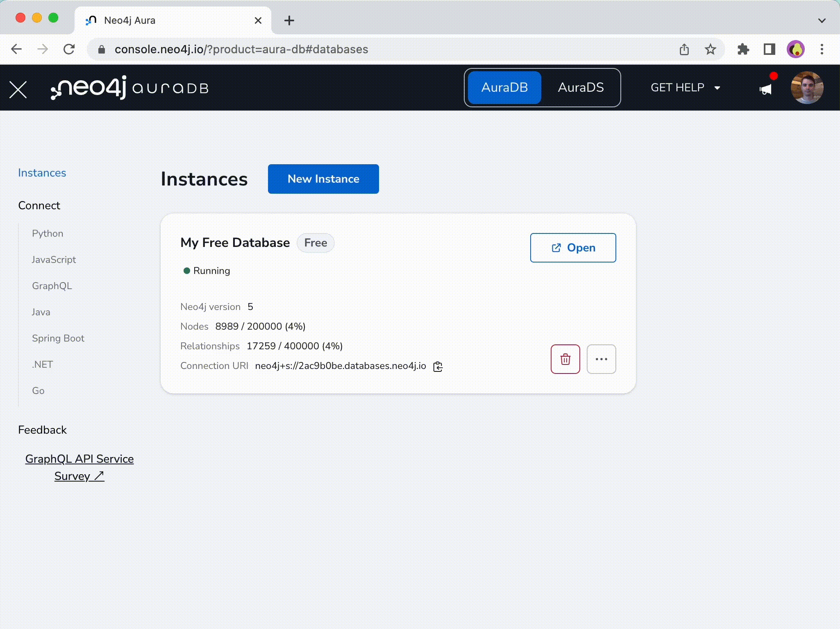Expand the tab search chevron

tap(822, 20)
